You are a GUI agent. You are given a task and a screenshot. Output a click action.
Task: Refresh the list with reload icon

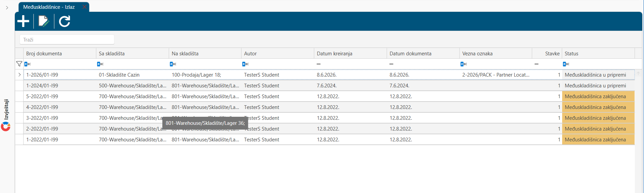click(x=65, y=21)
